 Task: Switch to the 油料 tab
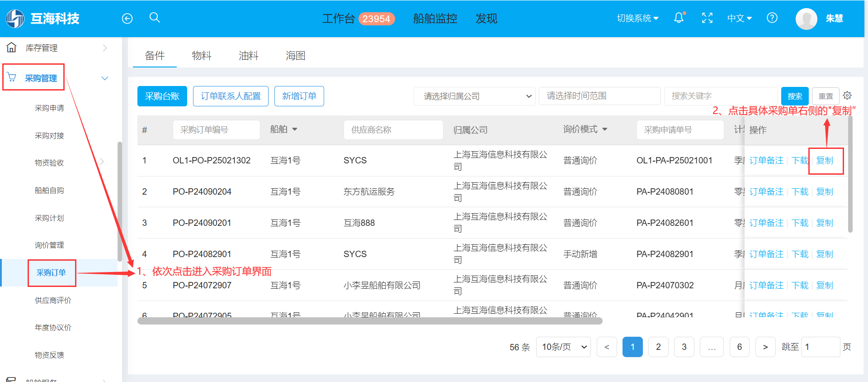click(x=249, y=56)
